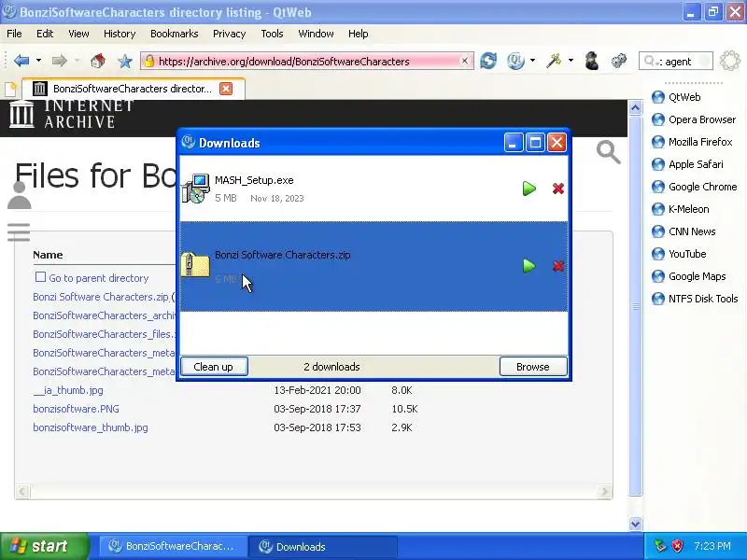Open the Help menu
Screen dimensions: 747x560
(x=359, y=34)
